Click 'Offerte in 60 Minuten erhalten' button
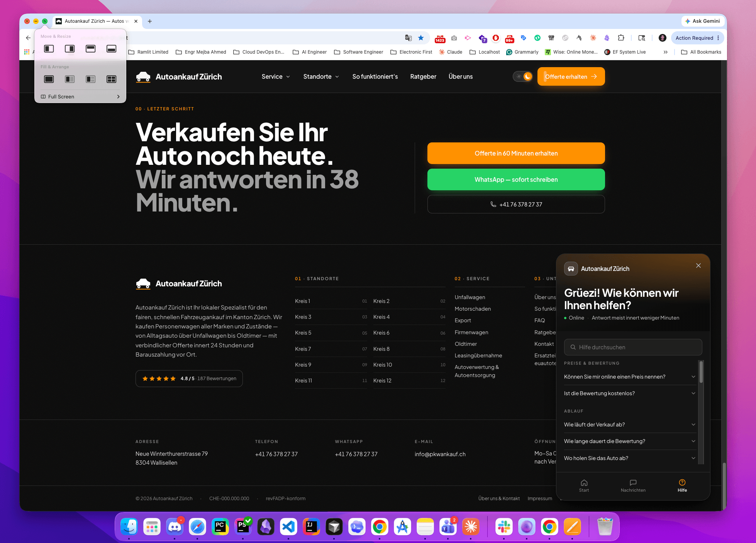756x543 pixels. point(516,153)
